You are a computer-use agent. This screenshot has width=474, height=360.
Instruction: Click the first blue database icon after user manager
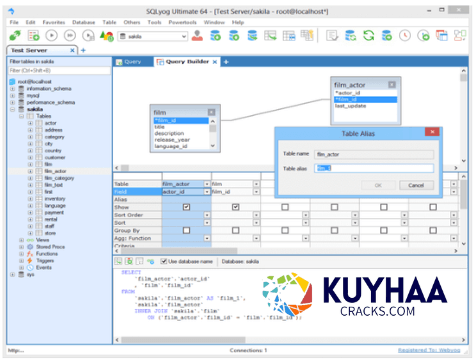click(215, 35)
